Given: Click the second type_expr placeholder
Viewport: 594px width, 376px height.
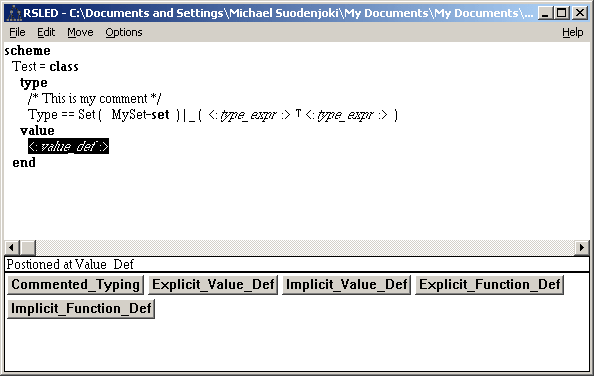Looking at the screenshot, I should click(x=346, y=114).
